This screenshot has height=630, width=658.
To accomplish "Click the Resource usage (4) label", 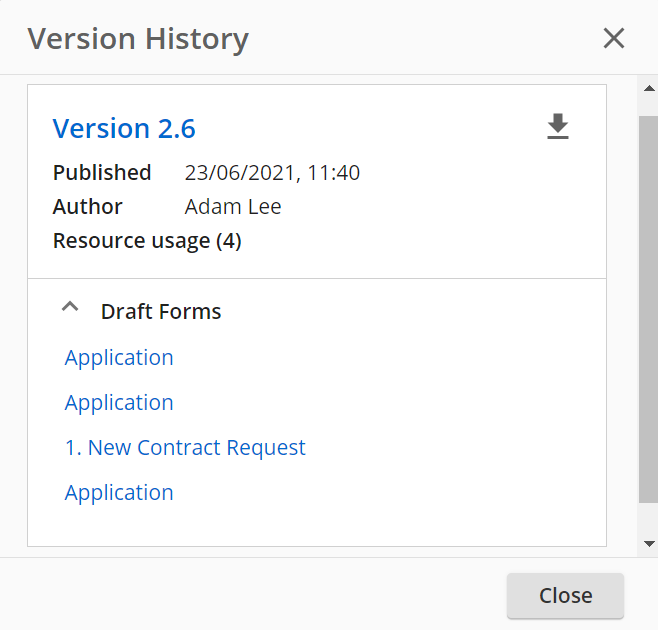I will (147, 241).
